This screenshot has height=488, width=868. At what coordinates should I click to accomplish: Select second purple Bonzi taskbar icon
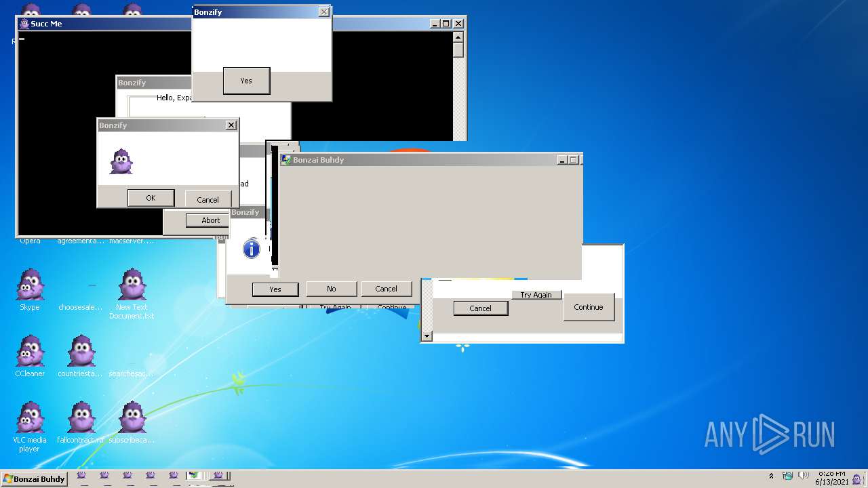(104, 476)
